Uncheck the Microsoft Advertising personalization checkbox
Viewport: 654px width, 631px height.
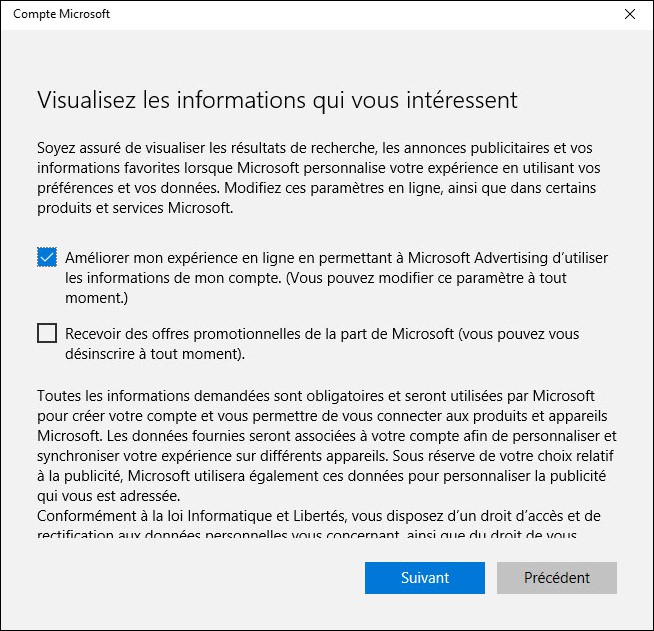pyautogui.click(x=47, y=258)
